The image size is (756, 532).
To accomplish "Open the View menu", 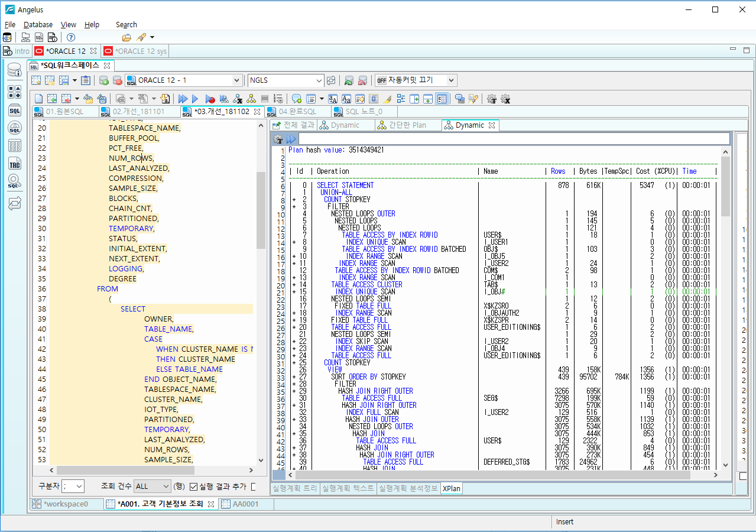I will [x=69, y=25].
